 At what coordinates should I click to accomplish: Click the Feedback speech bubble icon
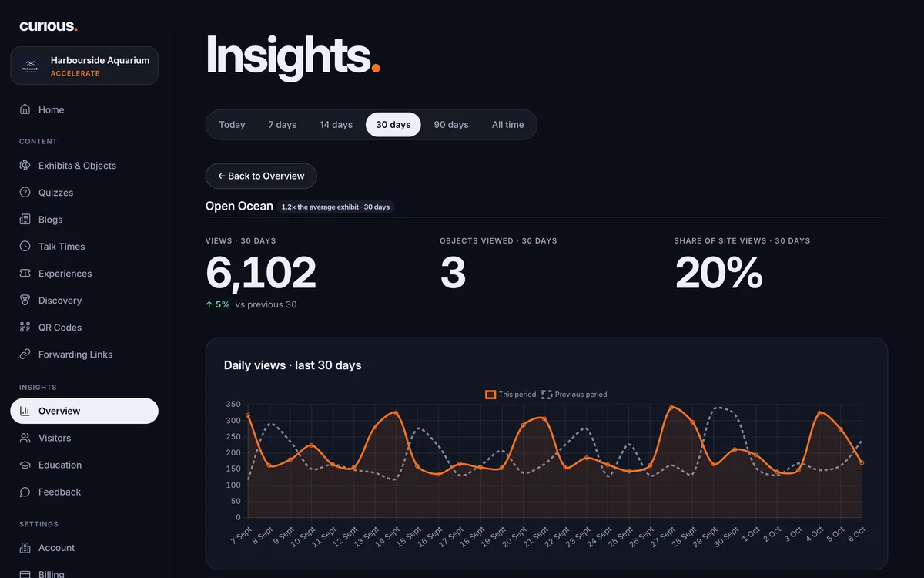[25, 492]
